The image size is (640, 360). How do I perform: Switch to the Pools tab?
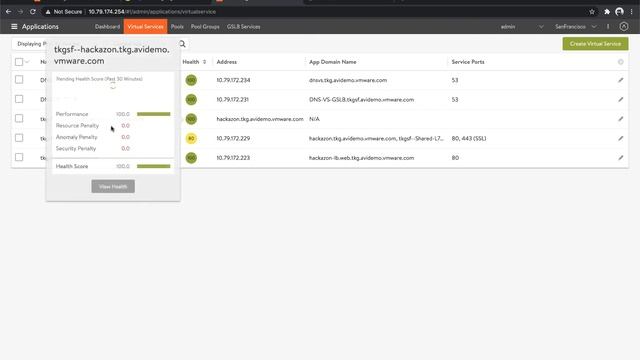pos(177,27)
